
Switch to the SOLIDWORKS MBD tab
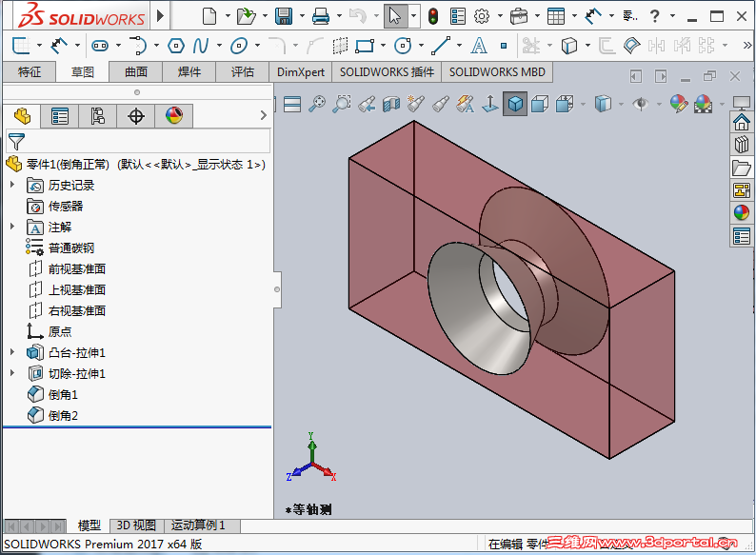497,72
